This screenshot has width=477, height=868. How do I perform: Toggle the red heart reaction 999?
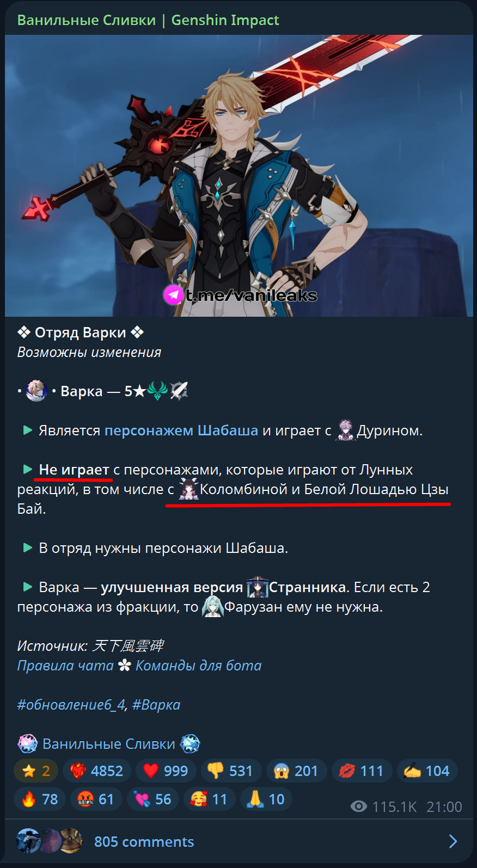click(166, 771)
